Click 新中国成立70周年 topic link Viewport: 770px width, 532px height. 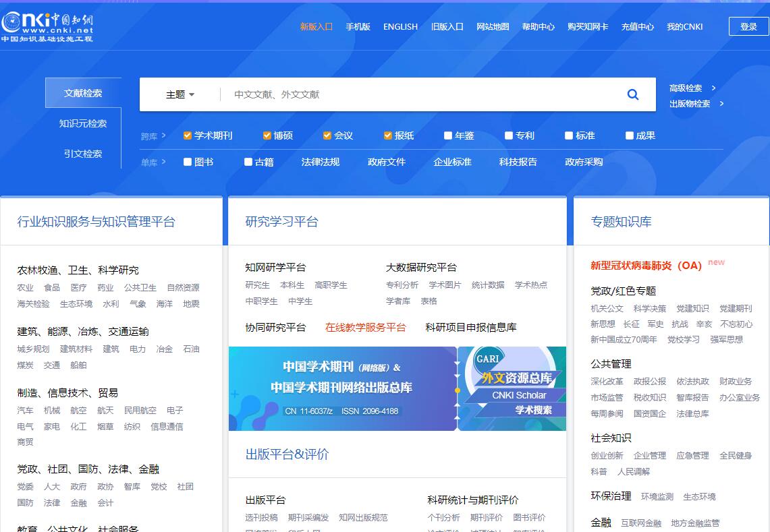[624, 340]
